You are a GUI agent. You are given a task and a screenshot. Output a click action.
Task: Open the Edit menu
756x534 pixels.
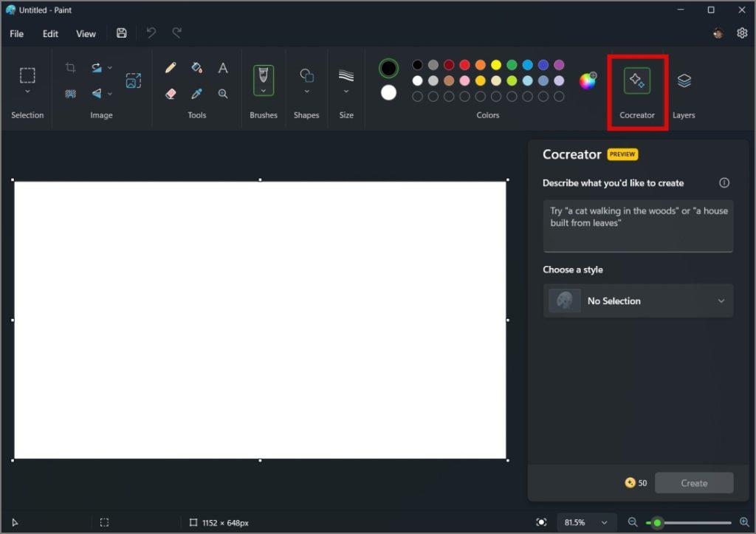(x=50, y=34)
